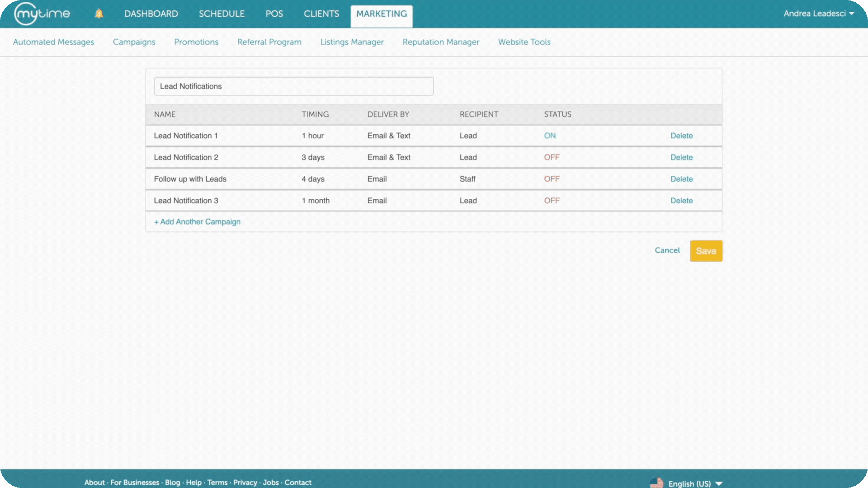This screenshot has width=868, height=488.
Task: Click the STATUS column header
Action: tap(557, 114)
